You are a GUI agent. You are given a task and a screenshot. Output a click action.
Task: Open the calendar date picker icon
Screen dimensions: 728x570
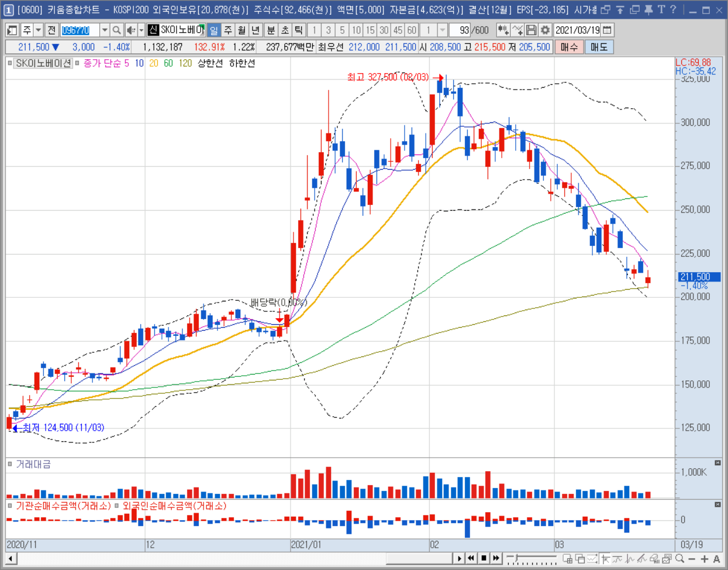[x=608, y=30]
